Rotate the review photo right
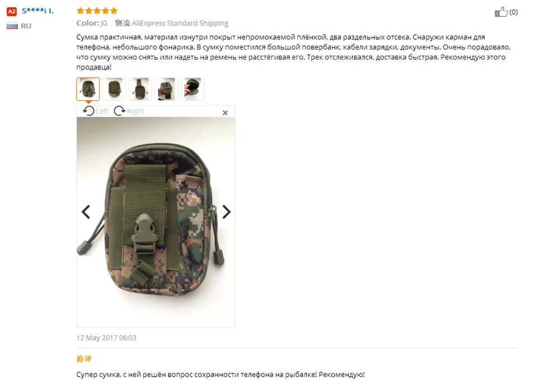The height and width of the screenshot is (392, 534). [x=129, y=111]
